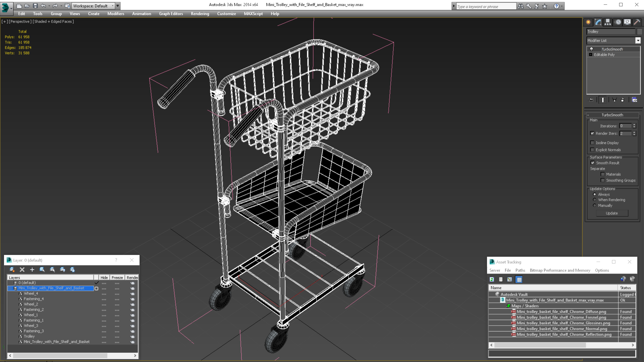This screenshot has width=644, height=362.
Task: Open the application menu dropdown arrow
Action: (11, 8)
